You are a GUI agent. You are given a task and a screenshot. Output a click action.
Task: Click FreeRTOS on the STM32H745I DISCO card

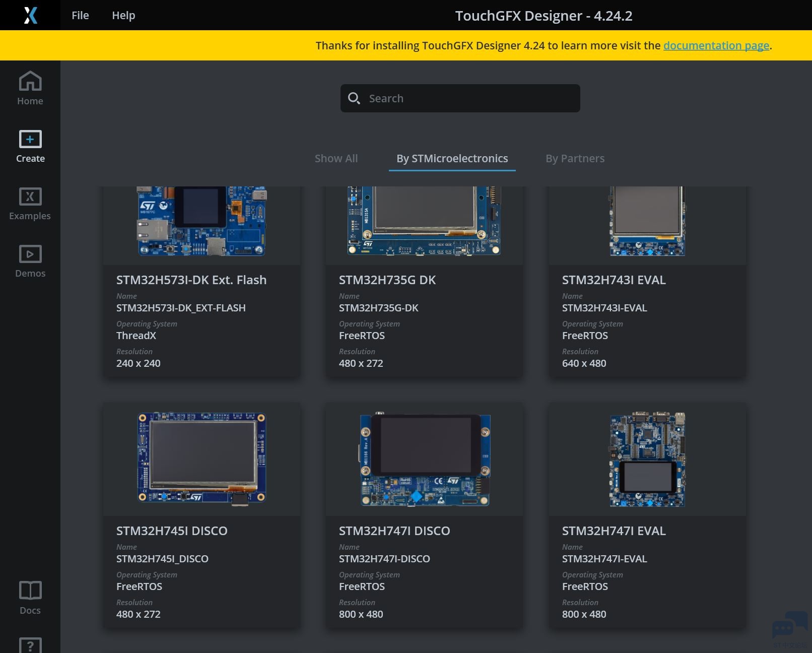click(x=139, y=586)
